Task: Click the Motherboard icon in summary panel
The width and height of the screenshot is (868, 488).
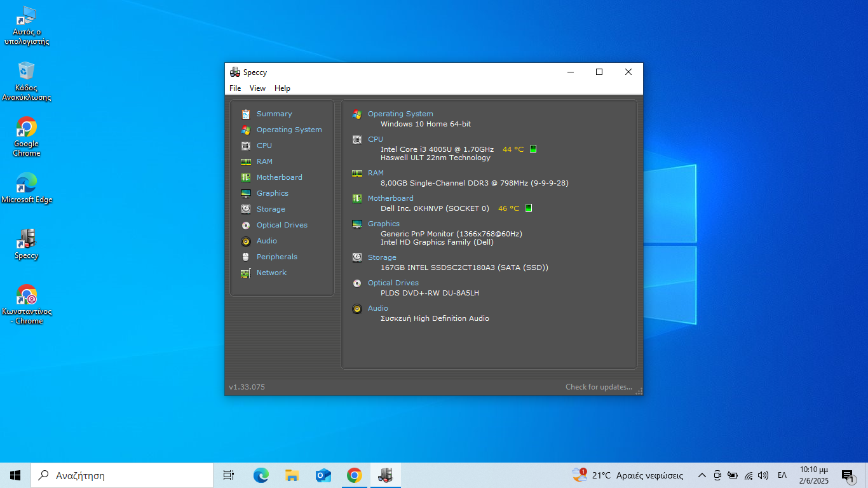Action: coord(357,198)
